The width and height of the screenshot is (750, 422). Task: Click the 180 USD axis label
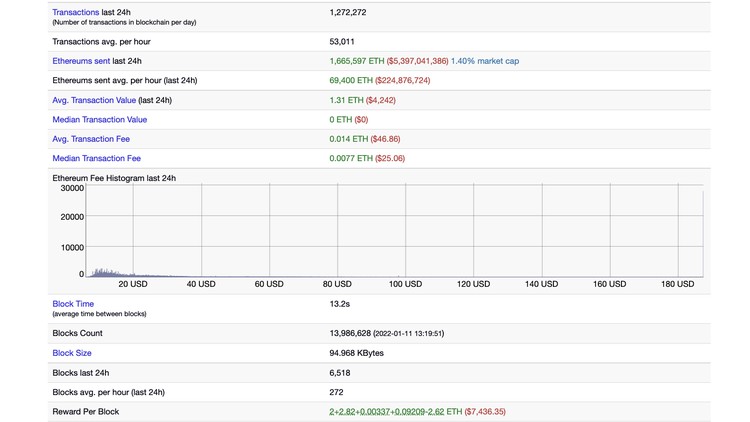[x=678, y=284]
